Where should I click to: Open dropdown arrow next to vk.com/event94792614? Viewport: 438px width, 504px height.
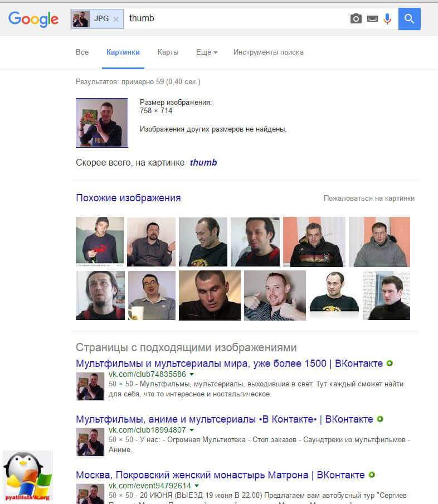197,486
